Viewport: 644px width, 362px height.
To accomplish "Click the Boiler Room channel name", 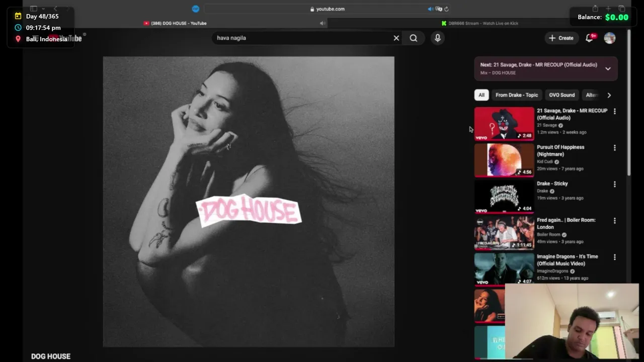I will (548, 235).
